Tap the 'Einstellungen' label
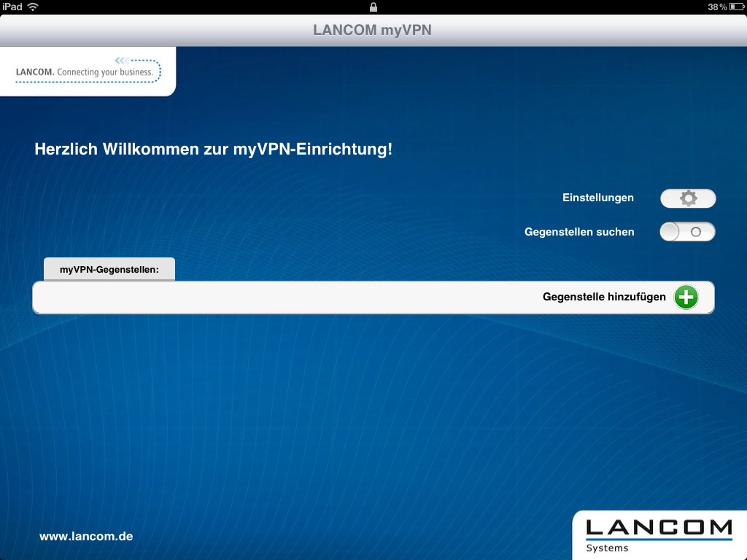The image size is (747, 560). pyautogui.click(x=597, y=198)
